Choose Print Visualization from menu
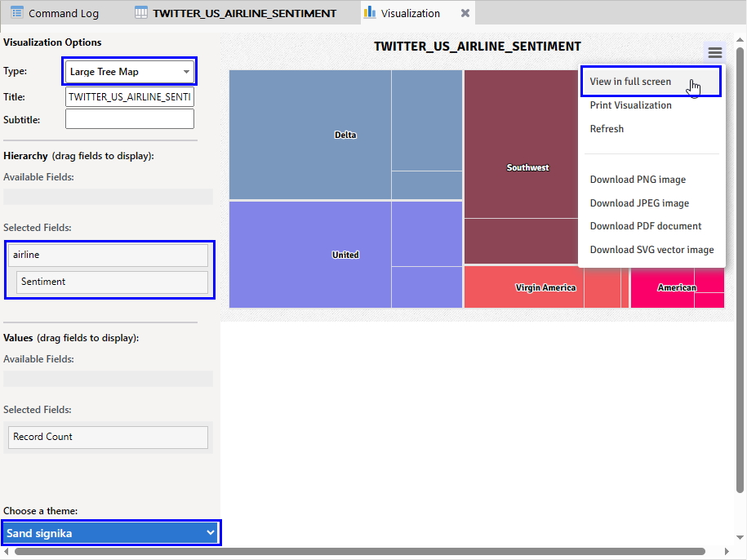This screenshot has height=560, width=747. pyautogui.click(x=631, y=105)
